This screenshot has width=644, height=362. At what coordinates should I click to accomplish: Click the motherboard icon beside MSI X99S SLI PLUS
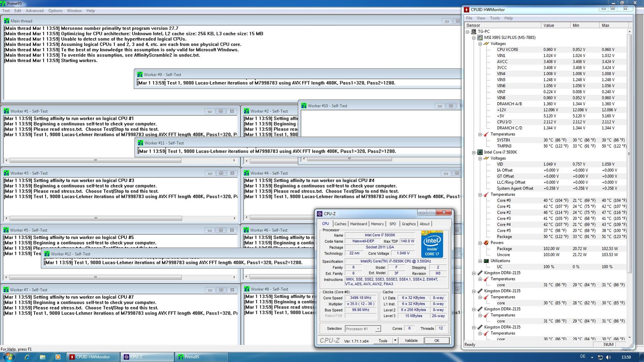pyautogui.click(x=480, y=38)
